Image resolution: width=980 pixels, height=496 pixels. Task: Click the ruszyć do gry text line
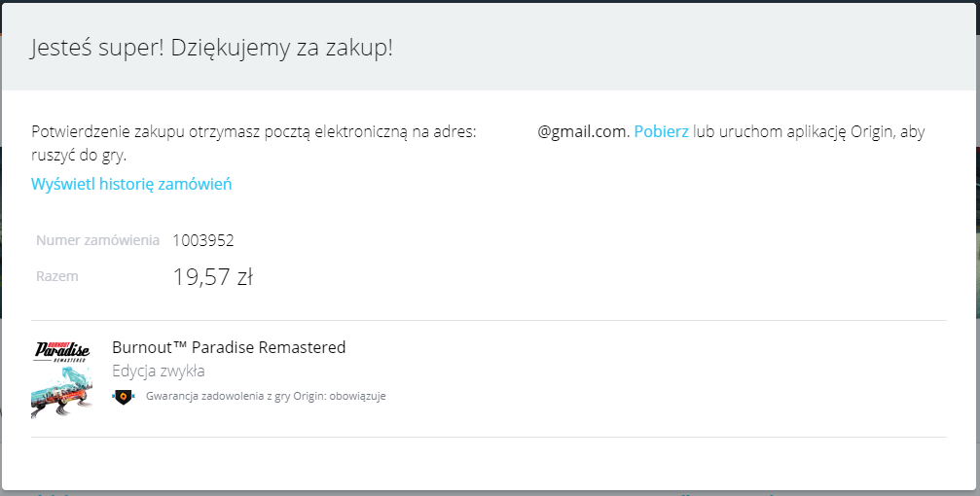(x=79, y=156)
